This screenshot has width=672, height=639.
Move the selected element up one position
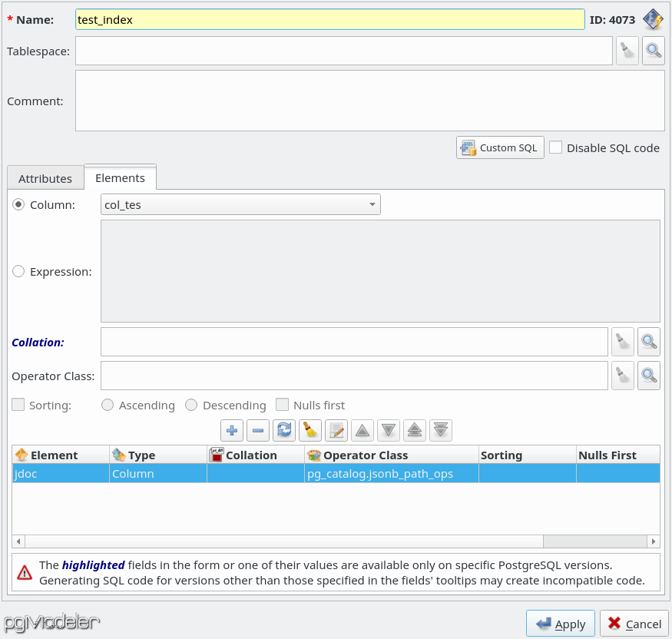(x=362, y=430)
